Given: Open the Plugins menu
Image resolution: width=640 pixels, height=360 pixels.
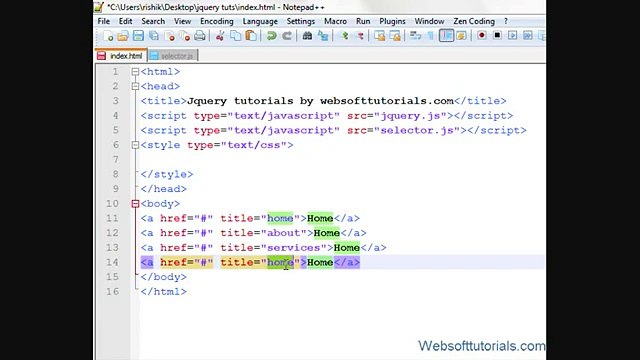Looking at the screenshot, I should pyautogui.click(x=392, y=21).
